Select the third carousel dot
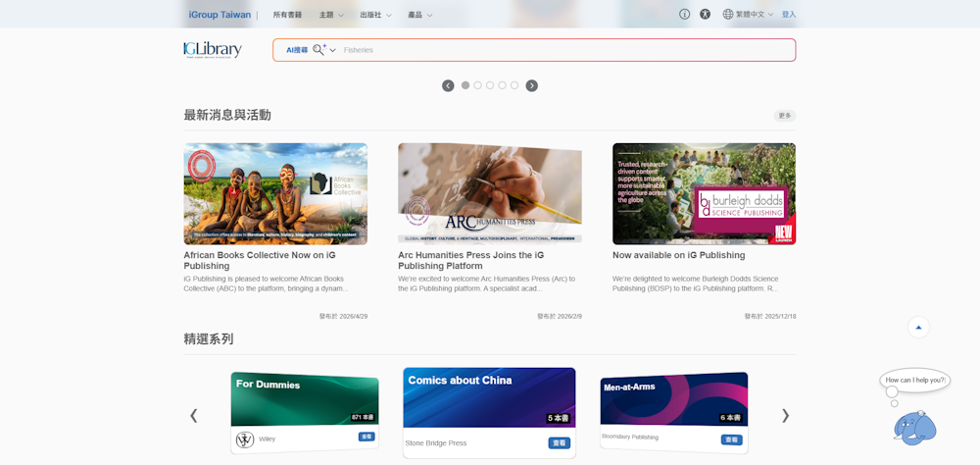 [x=490, y=85]
